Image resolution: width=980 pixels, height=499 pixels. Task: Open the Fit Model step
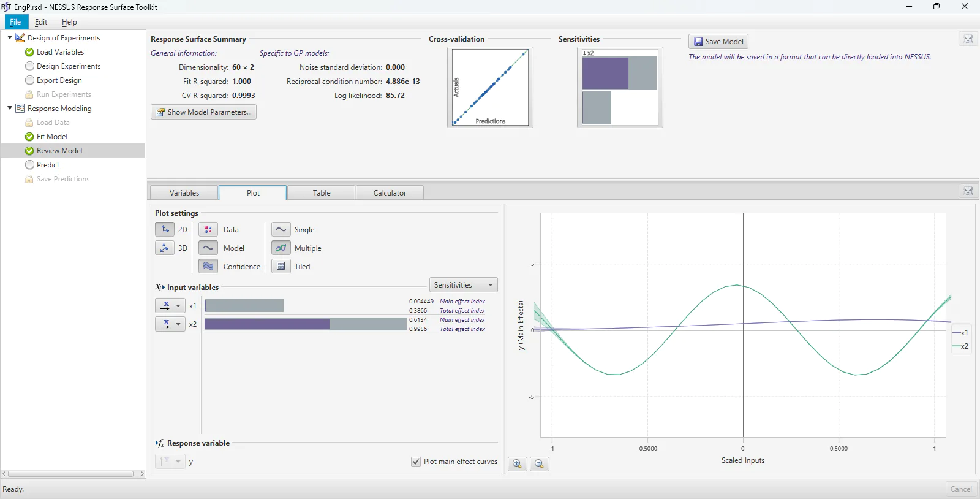click(x=52, y=137)
